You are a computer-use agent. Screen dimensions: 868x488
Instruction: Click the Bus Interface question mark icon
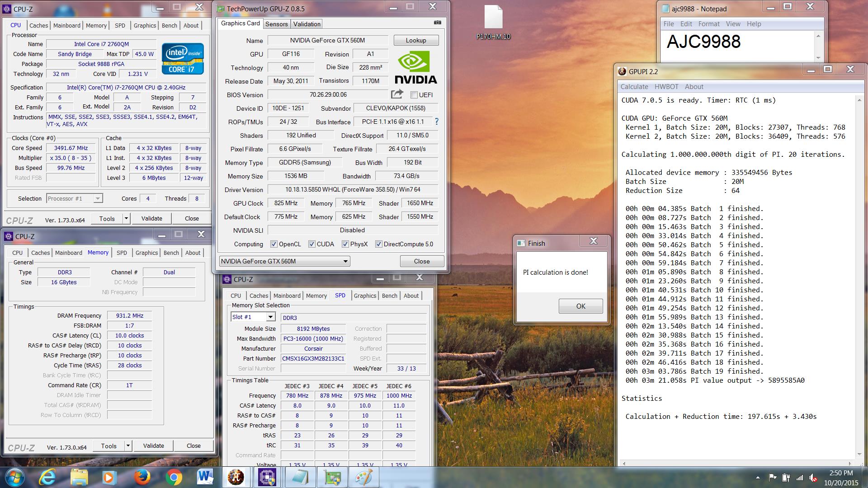tap(436, 122)
